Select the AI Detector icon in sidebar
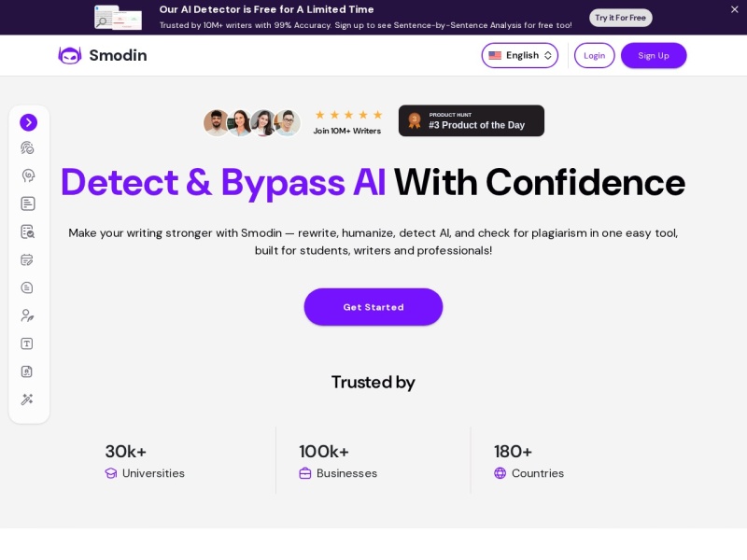The height and width of the screenshot is (560, 747). pyautogui.click(x=28, y=147)
